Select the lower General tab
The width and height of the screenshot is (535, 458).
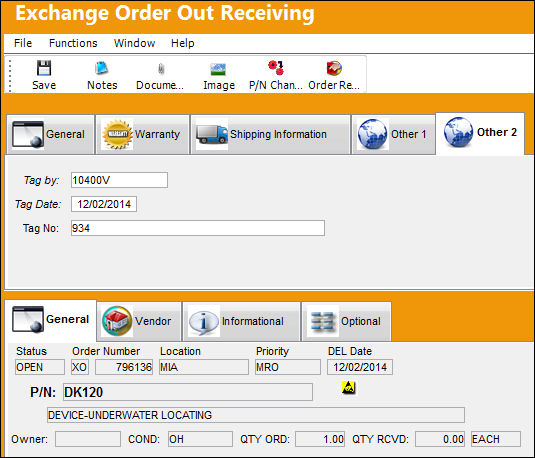tap(50, 320)
